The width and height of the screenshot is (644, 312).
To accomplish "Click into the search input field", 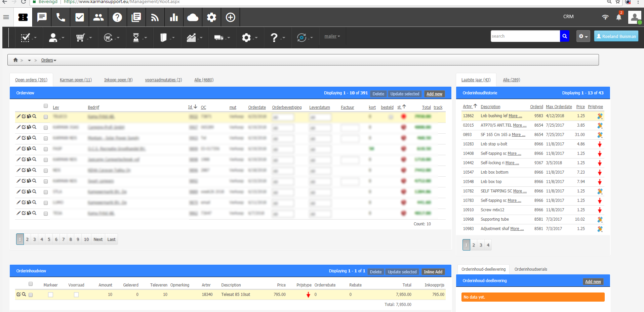I will pos(525,36).
